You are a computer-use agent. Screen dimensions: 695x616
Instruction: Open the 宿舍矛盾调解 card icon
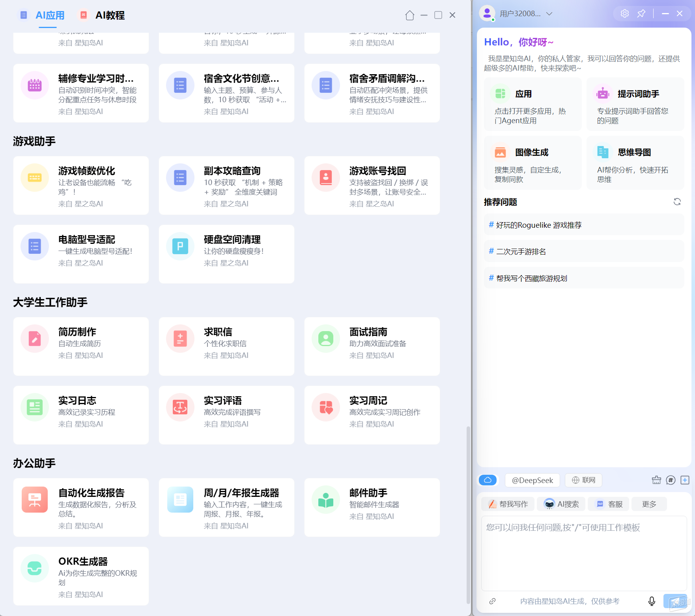326,85
